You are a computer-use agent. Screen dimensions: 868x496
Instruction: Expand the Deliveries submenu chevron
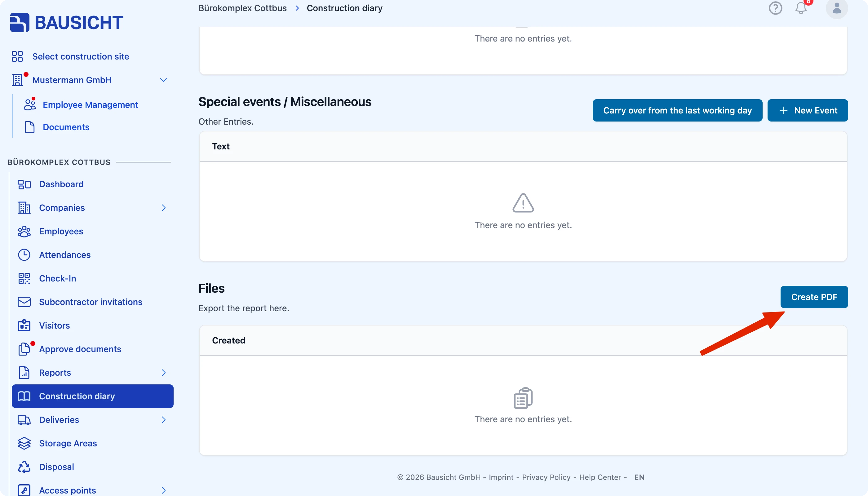[x=163, y=420]
